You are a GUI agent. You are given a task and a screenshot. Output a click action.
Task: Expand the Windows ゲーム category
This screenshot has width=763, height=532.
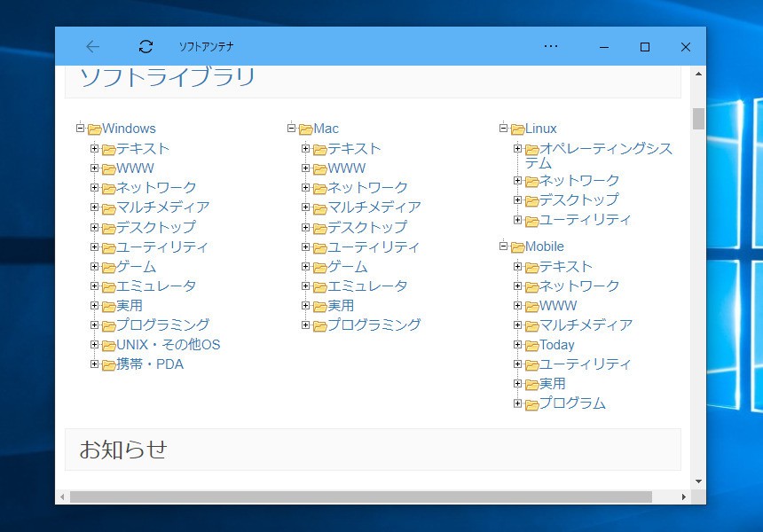(95, 266)
